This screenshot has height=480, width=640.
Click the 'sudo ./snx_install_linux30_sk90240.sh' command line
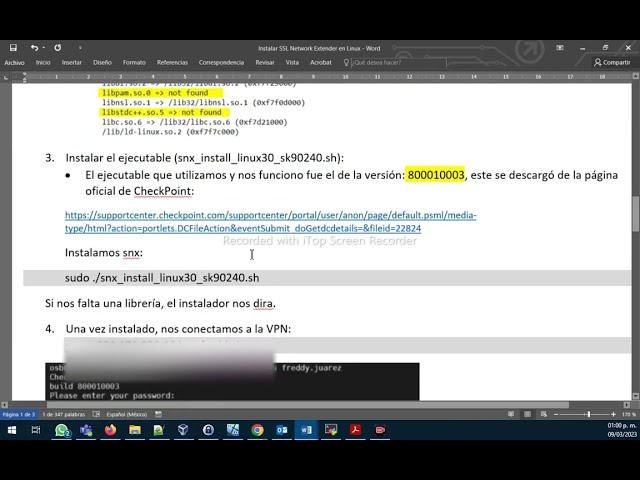[x=162, y=278]
